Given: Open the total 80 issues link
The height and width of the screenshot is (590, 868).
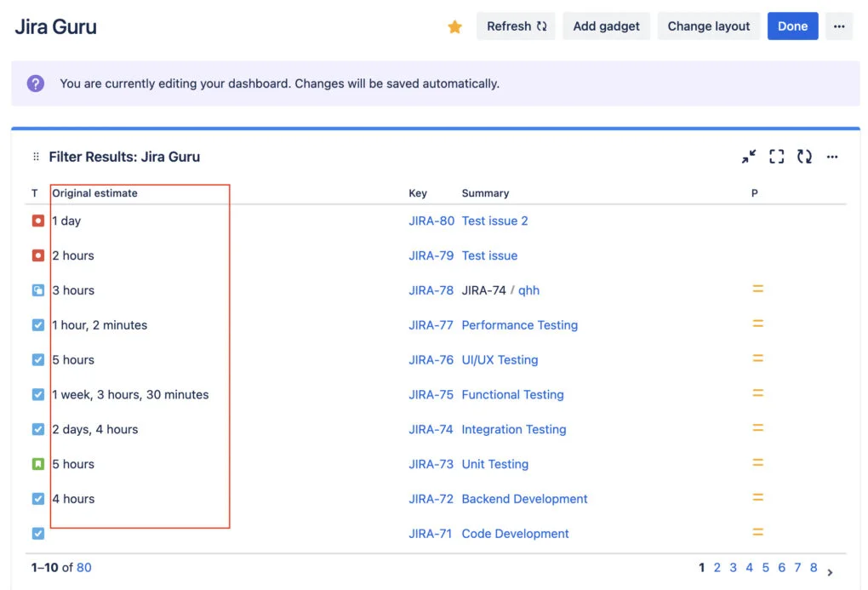Looking at the screenshot, I should [84, 567].
